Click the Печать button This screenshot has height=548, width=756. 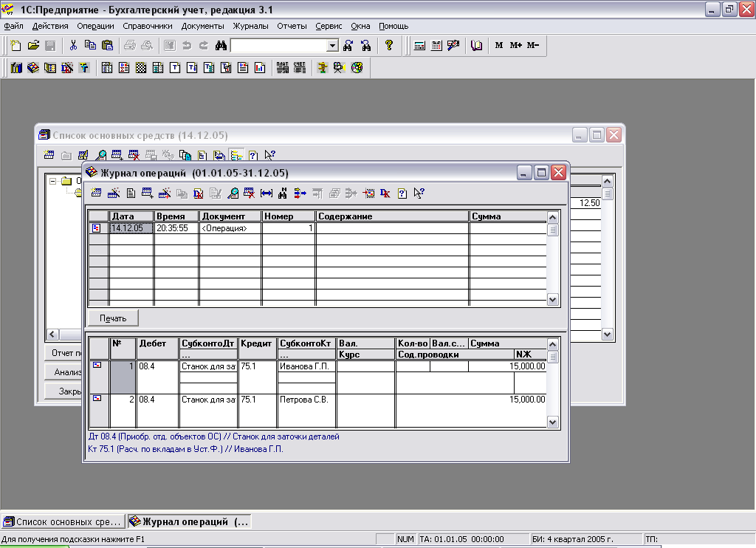[113, 318]
